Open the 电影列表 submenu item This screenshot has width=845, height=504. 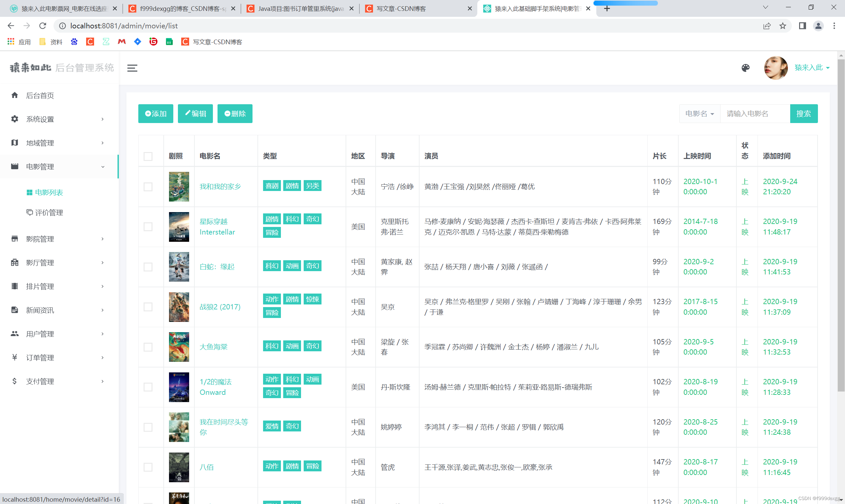(45, 192)
